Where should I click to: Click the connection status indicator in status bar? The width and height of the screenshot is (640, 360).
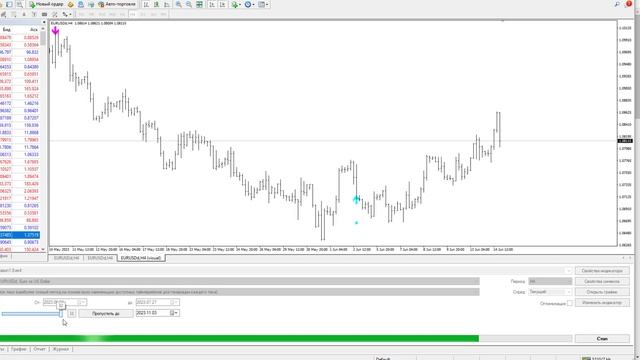point(596,358)
